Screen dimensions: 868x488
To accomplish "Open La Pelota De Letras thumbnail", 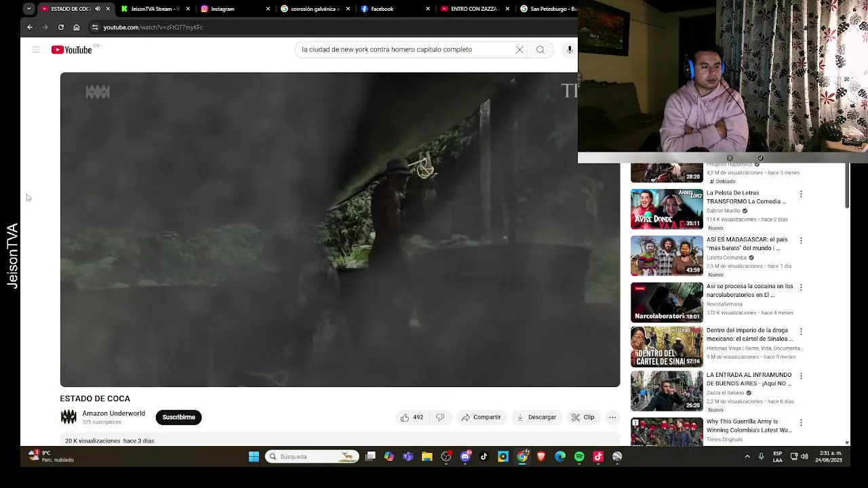I will pos(667,209).
